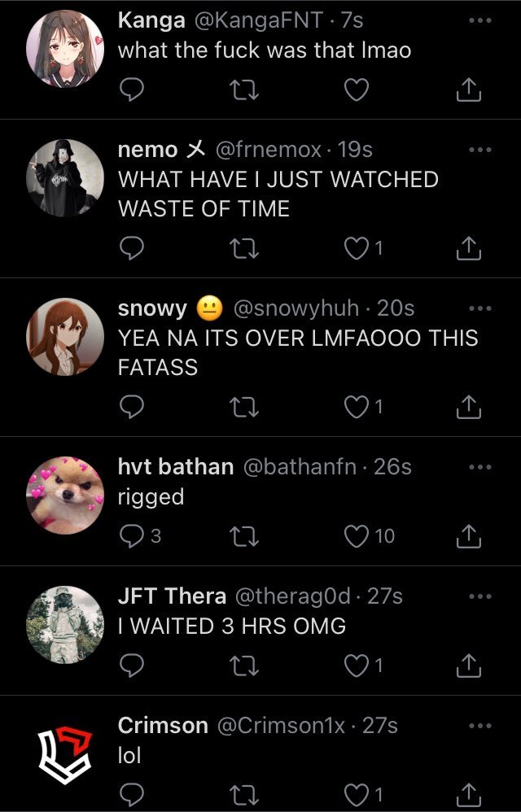Like Kanga's tweet
The width and height of the screenshot is (521, 812).
pyautogui.click(x=357, y=89)
